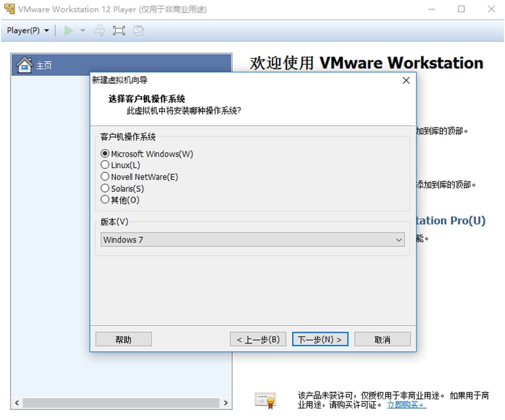The height and width of the screenshot is (420, 505).
Task: Expand the power options arrow beside play
Action: click(83, 31)
